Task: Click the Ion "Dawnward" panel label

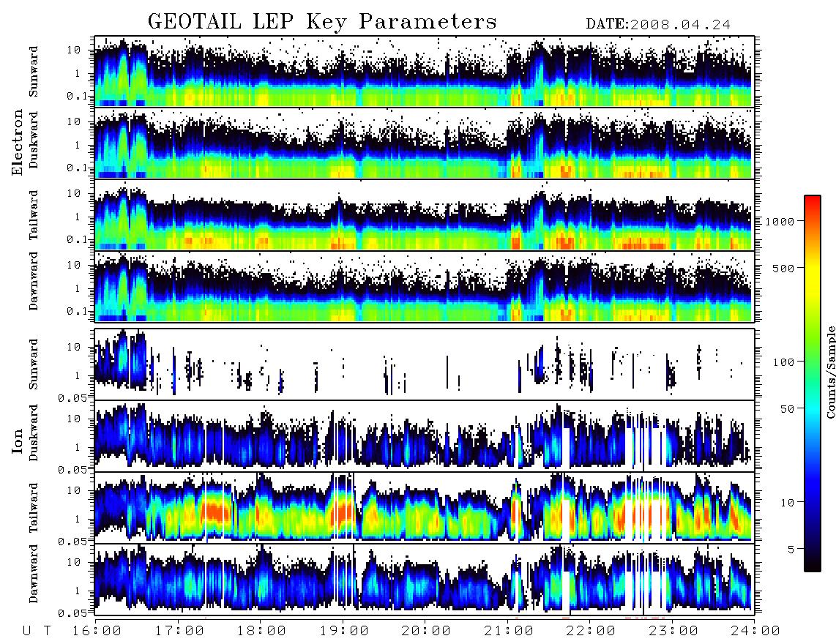Action: (x=34, y=574)
